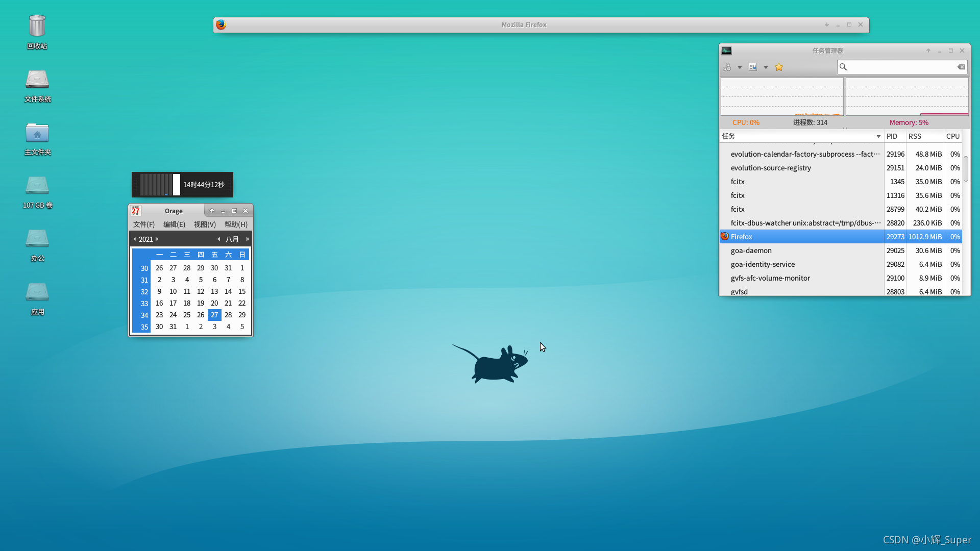This screenshot has height=551, width=980.
Task: Expand the dropdown arrow beside the gears icon
Action: click(x=740, y=67)
